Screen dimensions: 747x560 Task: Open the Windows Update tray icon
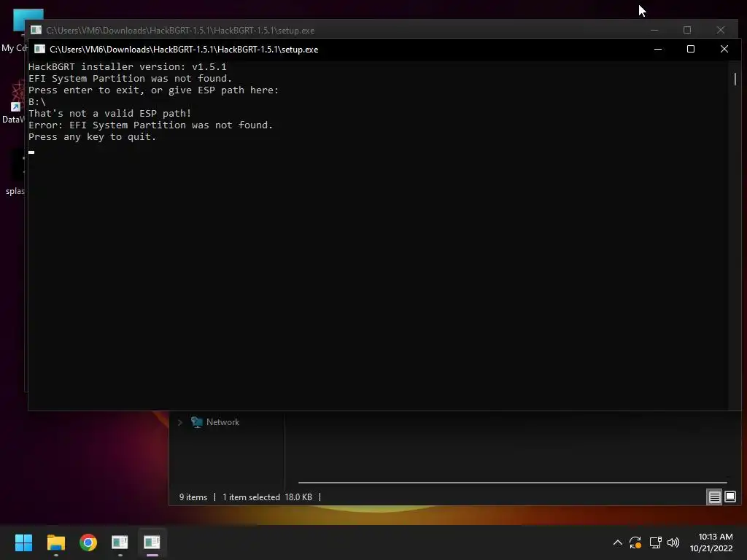pos(635,542)
